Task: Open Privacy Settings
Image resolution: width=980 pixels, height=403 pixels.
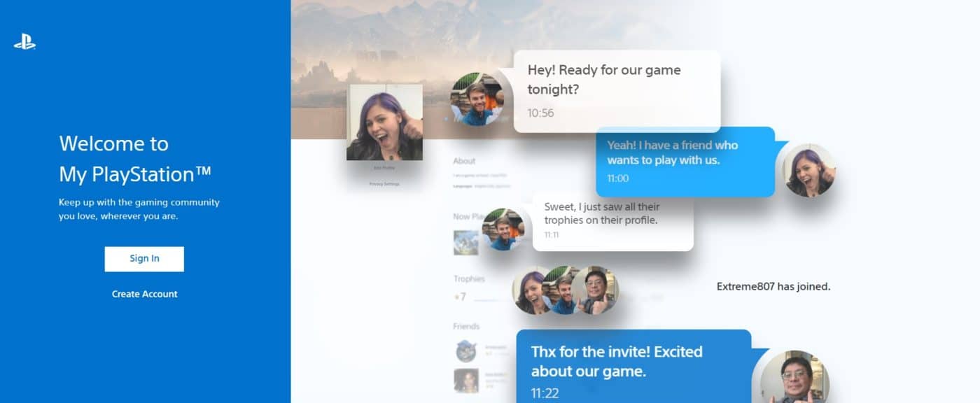Action: [x=384, y=184]
